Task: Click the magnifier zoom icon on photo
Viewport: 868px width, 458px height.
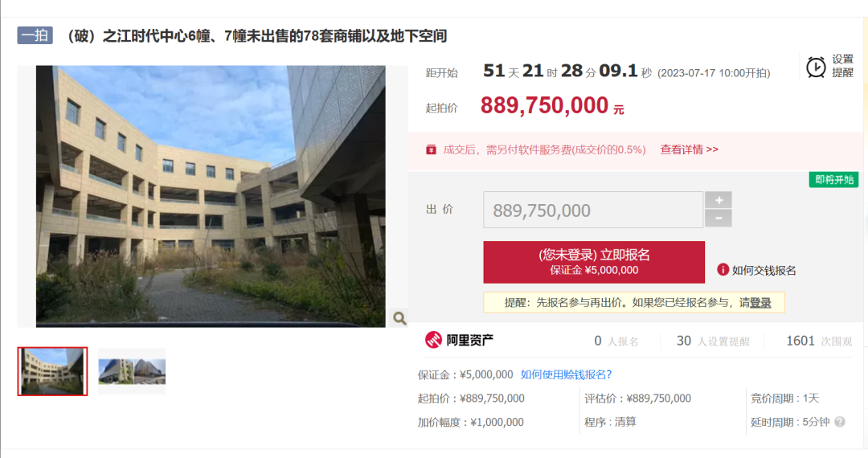Action: coord(399,318)
